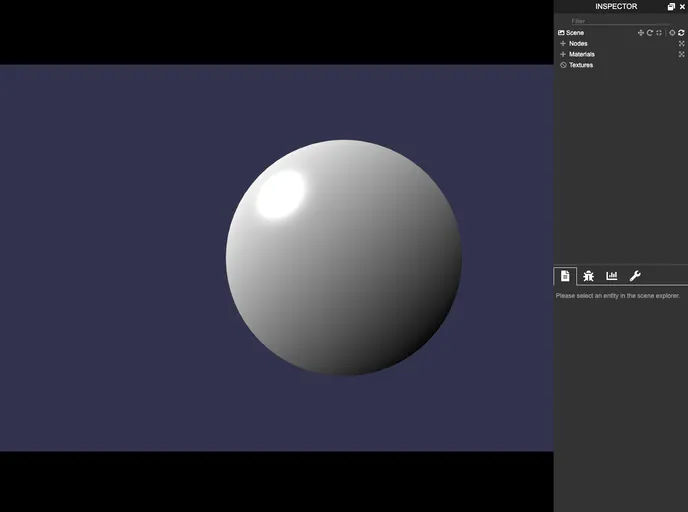Toggle the picking mode target icon
Image resolution: width=688 pixels, height=512 pixels.
[672, 33]
